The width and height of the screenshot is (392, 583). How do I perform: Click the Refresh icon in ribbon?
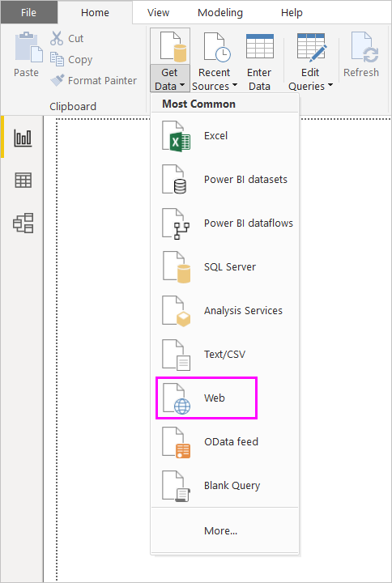pyautogui.click(x=364, y=47)
